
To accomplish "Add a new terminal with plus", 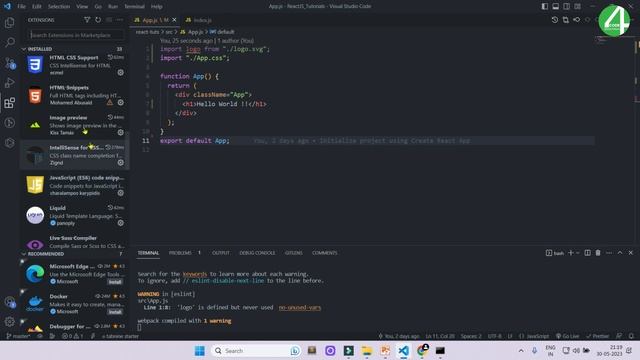I will [571, 253].
